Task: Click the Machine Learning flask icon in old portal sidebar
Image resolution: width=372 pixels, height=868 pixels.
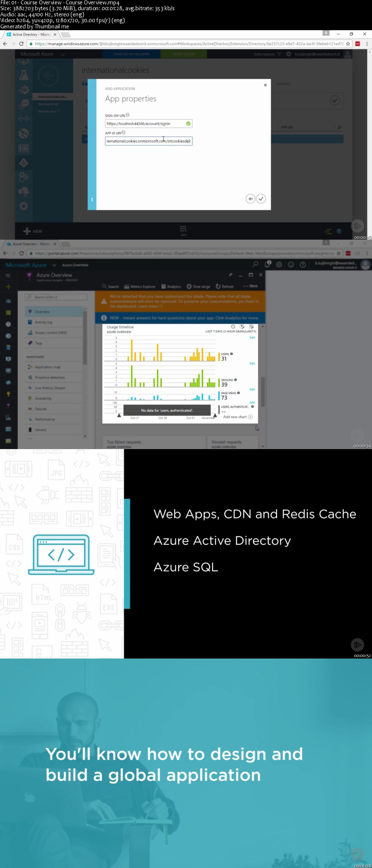Action: tap(24, 75)
